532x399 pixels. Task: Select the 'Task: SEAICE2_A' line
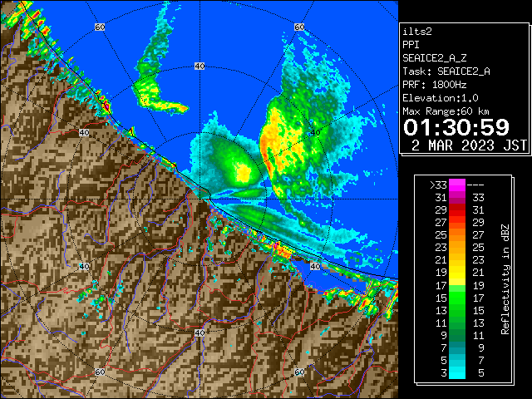[x=446, y=71]
